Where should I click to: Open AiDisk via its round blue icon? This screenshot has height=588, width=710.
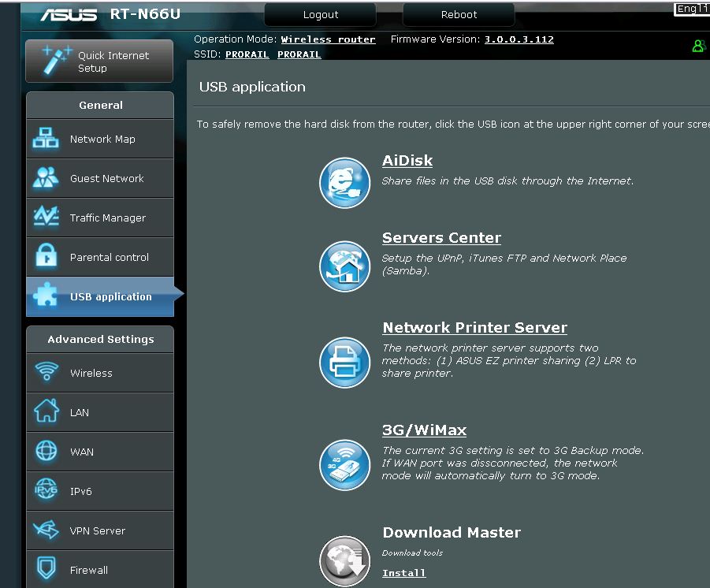point(344,183)
